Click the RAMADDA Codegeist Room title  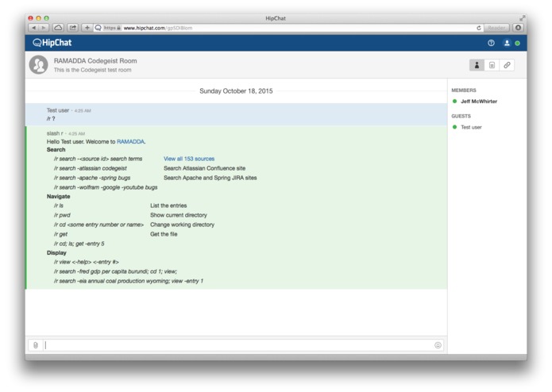tap(95, 61)
